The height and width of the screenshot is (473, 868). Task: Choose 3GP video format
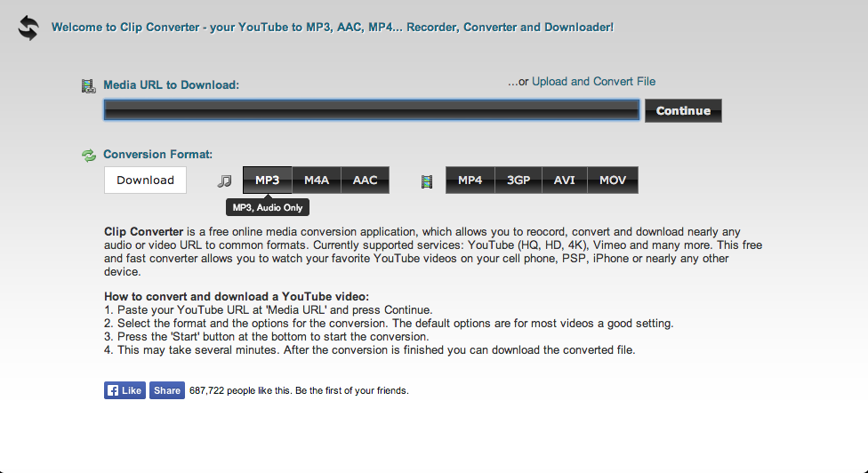pyautogui.click(x=518, y=180)
